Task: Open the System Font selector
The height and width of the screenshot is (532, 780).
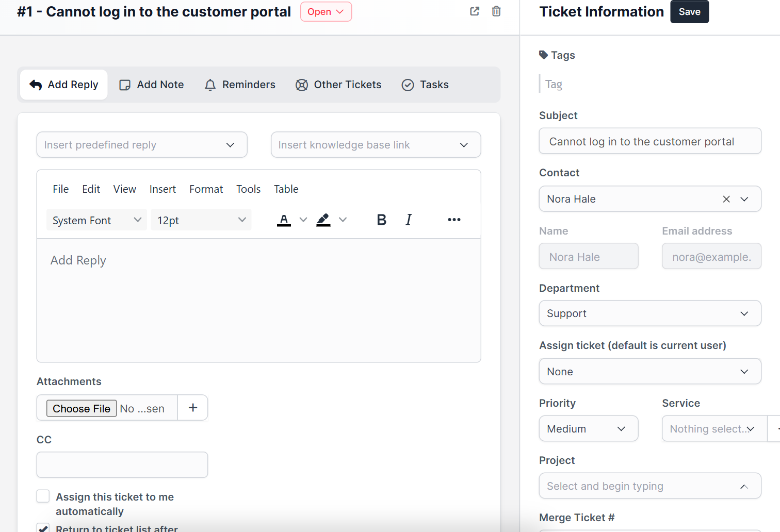Action: [x=96, y=220]
